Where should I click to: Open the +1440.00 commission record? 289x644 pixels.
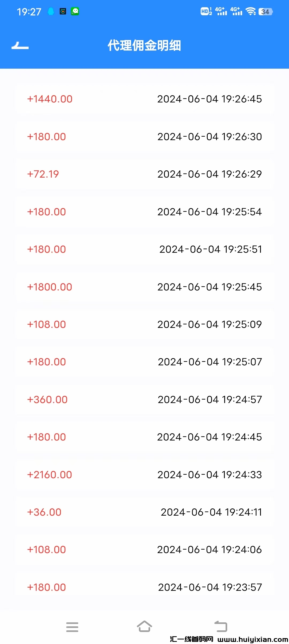tap(144, 99)
